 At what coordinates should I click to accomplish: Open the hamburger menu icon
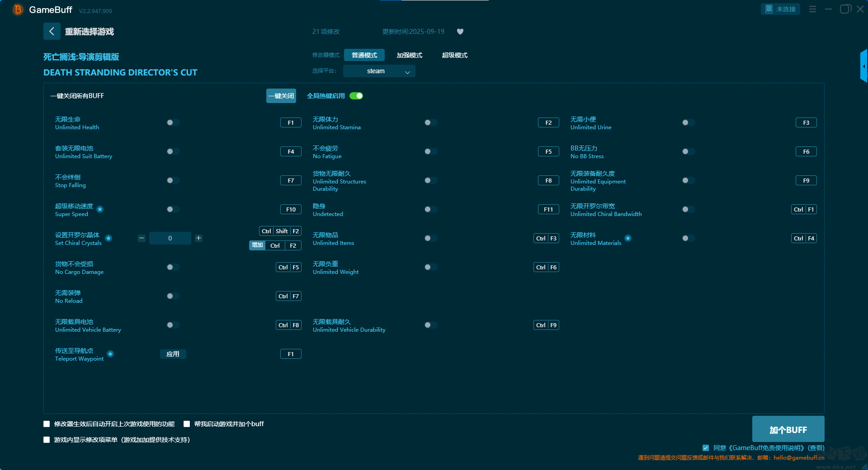[x=812, y=9]
